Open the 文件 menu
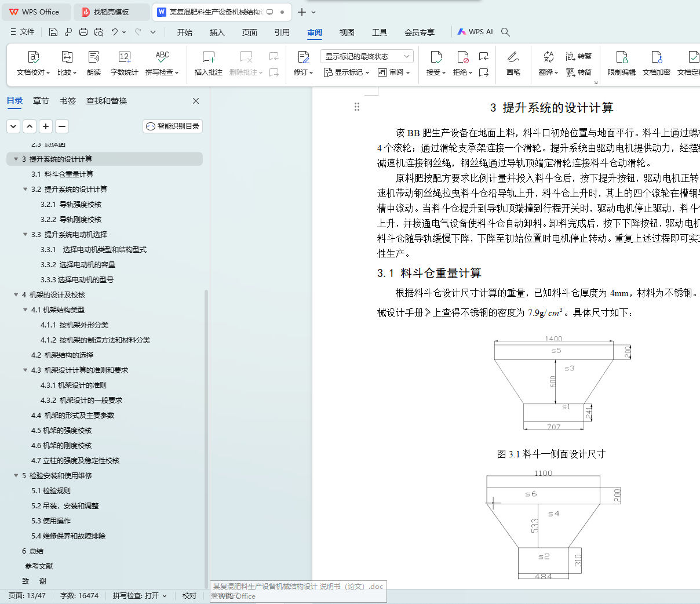The image size is (700, 604). click(x=22, y=32)
